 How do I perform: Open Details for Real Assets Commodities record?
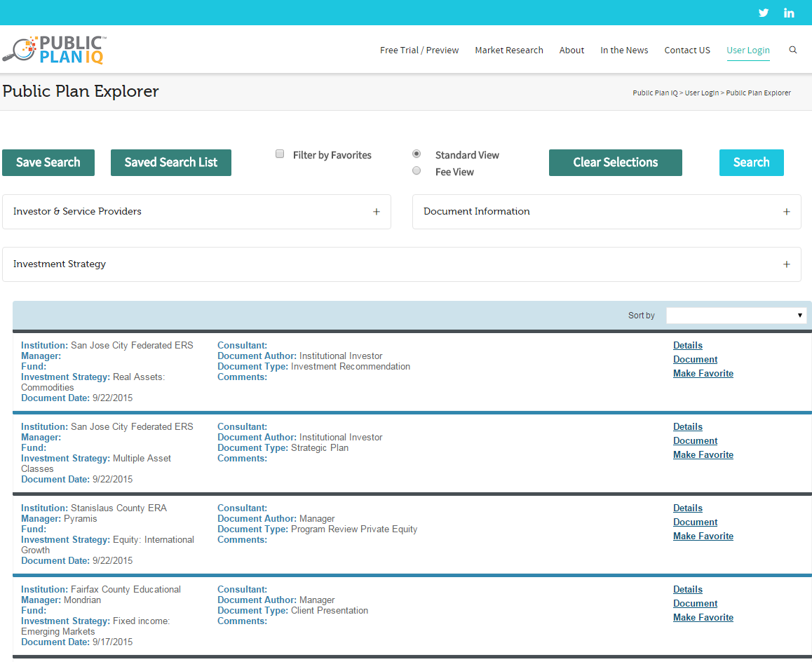tap(688, 346)
